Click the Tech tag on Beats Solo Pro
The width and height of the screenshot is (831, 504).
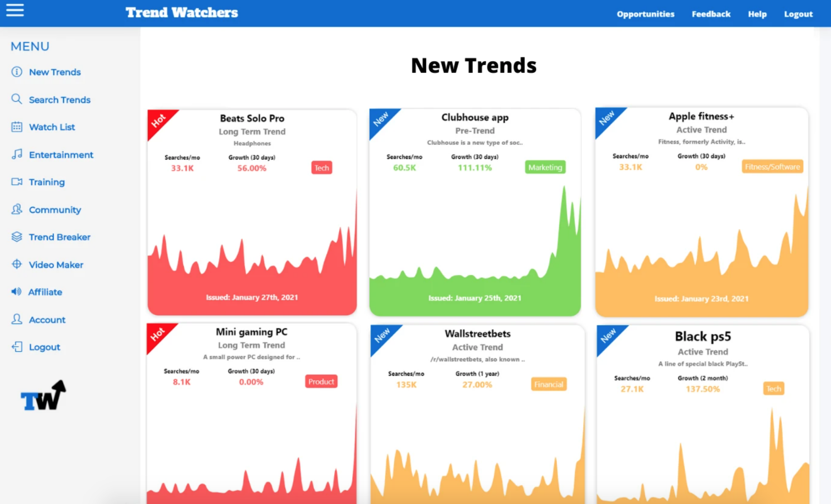[x=322, y=168]
